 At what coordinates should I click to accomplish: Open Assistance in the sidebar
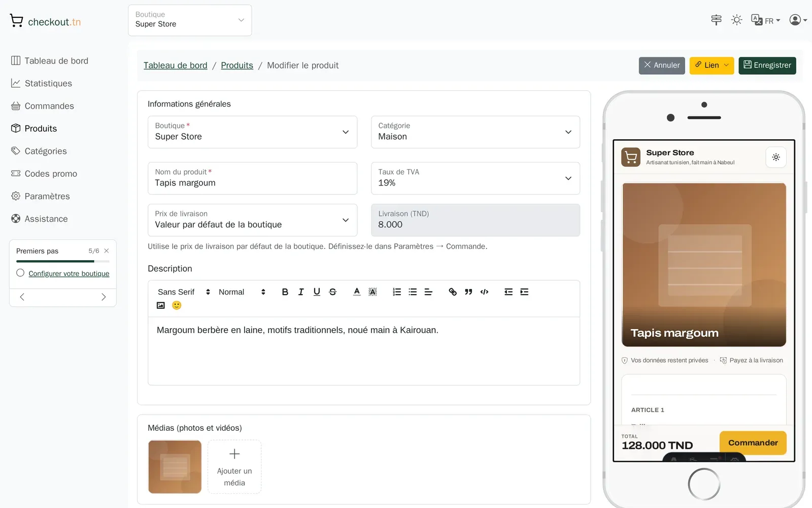pos(40,219)
